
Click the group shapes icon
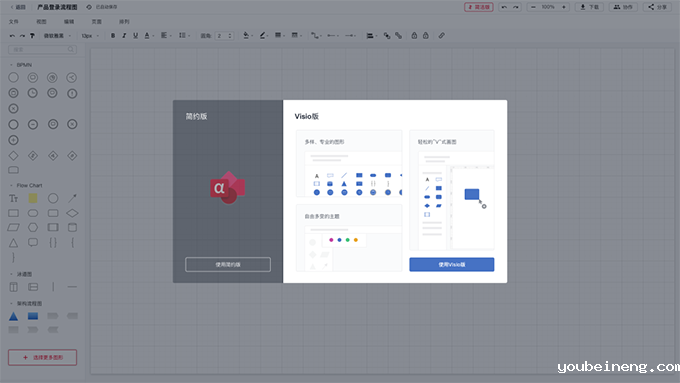point(387,36)
